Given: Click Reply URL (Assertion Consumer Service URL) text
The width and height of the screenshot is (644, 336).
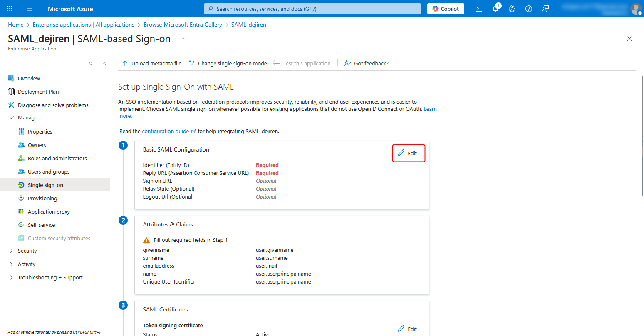Looking at the screenshot, I should [196, 173].
